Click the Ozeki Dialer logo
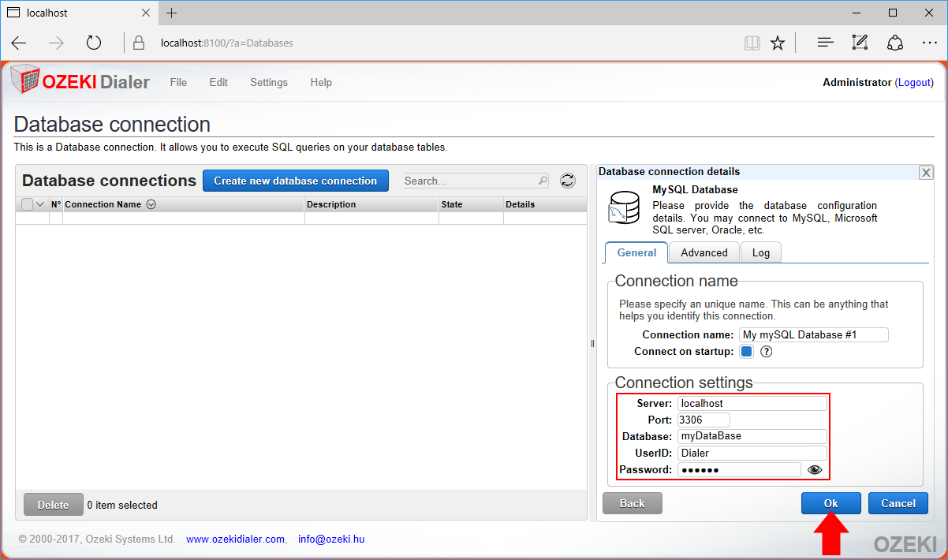Image resolution: width=948 pixels, height=560 pixels. pyautogui.click(x=80, y=82)
